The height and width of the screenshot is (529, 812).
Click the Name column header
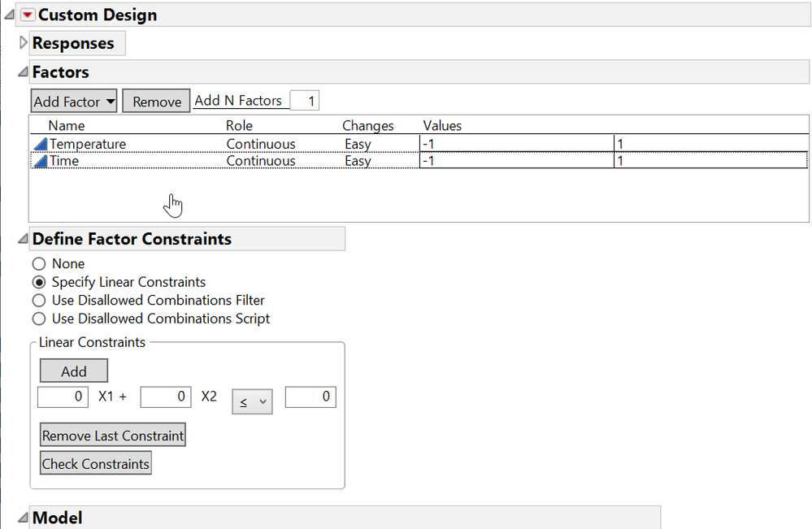67,126
